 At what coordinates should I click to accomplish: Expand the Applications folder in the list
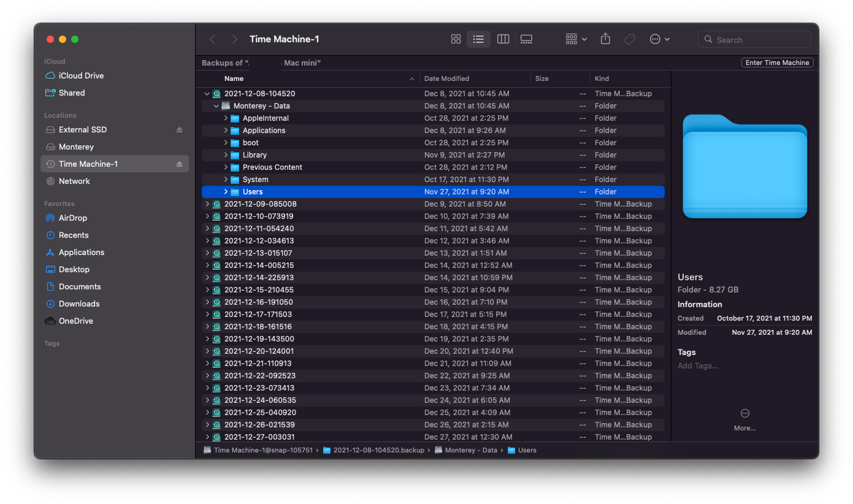226,131
